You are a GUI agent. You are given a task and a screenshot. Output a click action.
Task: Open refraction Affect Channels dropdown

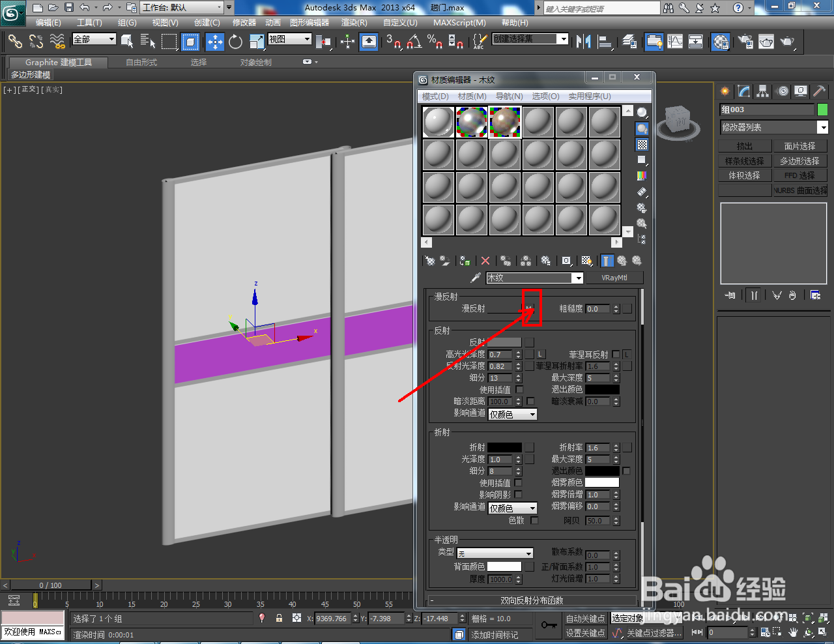(512, 508)
